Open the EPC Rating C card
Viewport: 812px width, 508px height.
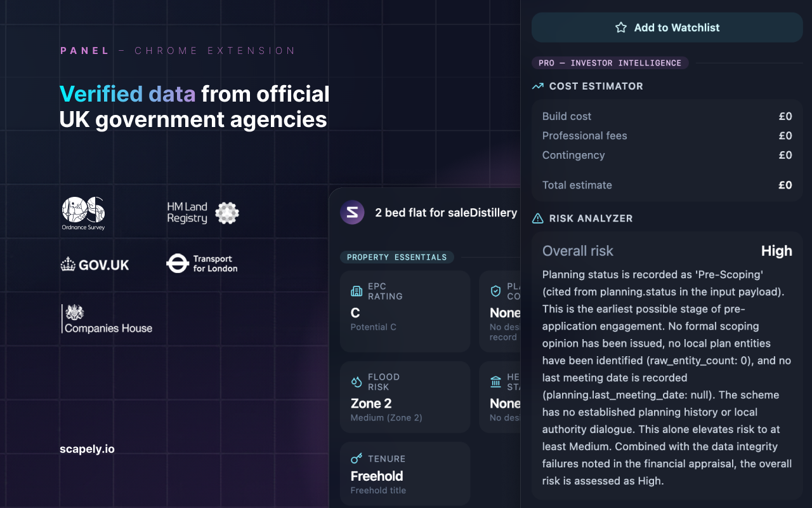pyautogui.click(x=405, y=311)
